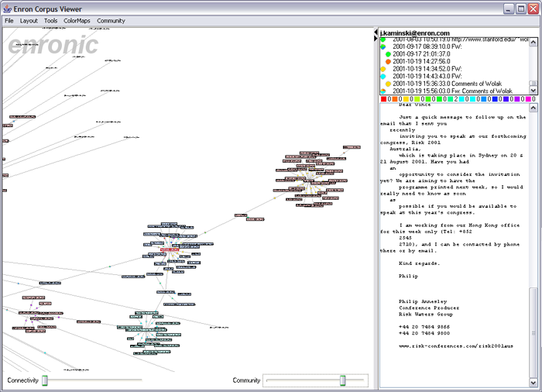The width and height of the screenshot is (542, 392).
Task: Collapse the side panel with the left-pointing arrow
Action: tap(376, 33)
